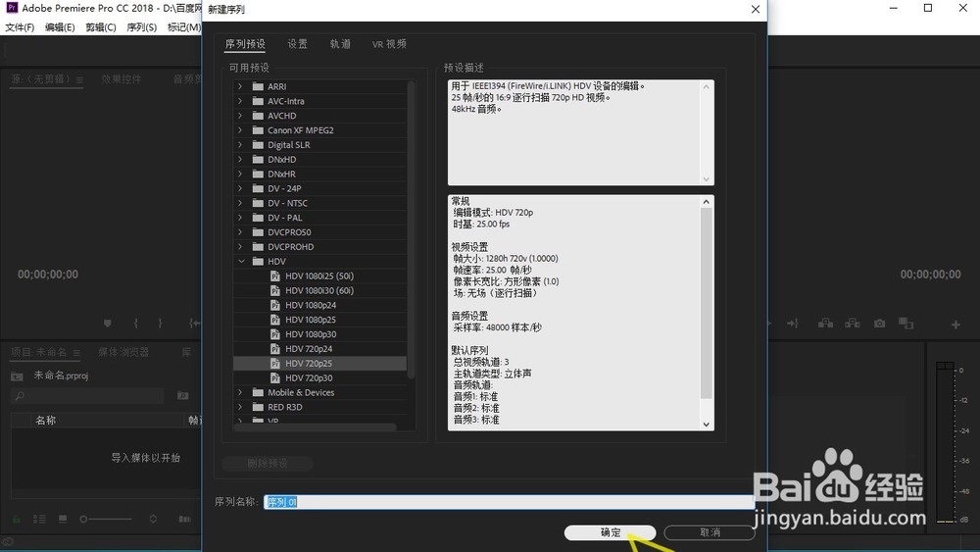Image resolution: width=980 pixels, height=552 pixels.
Task: Switch to the 设置 tab
Action: point(298,44)
